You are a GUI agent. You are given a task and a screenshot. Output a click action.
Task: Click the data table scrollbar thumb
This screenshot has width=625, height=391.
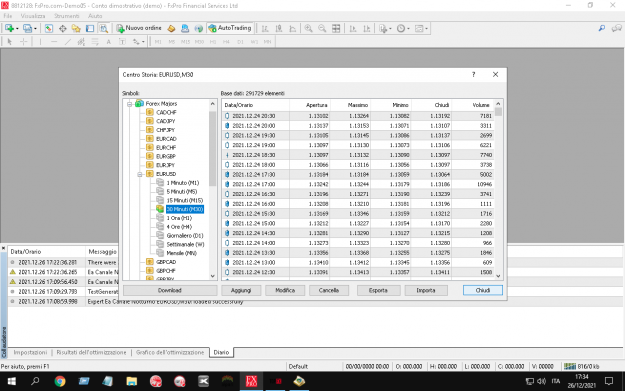click(498, 112)
